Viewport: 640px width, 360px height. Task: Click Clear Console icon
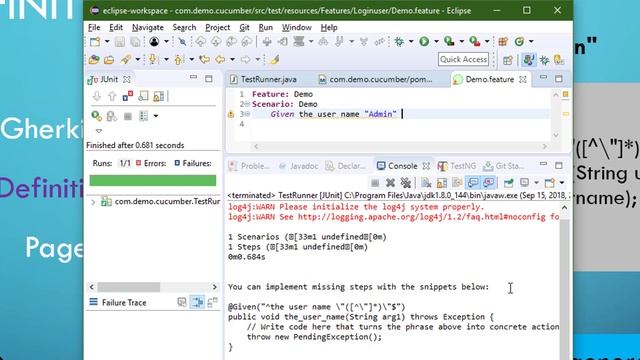426,183
